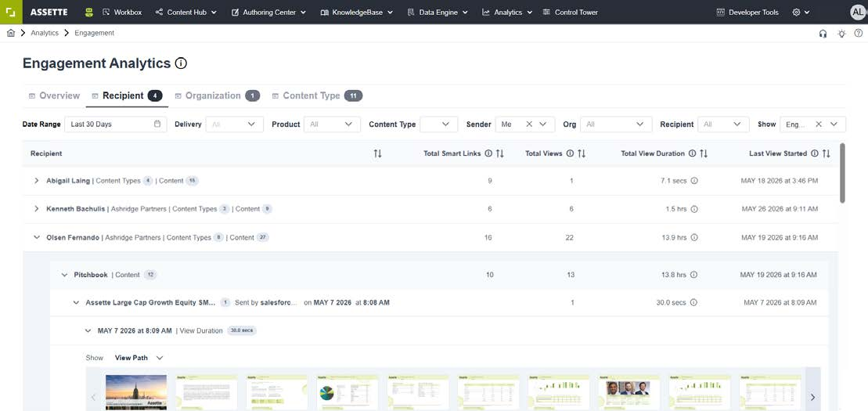This screenshot has width=868, height=411.
Task: Open the Recipient filter dropdown
Action: pyautogui.click(x=723, y=124)
